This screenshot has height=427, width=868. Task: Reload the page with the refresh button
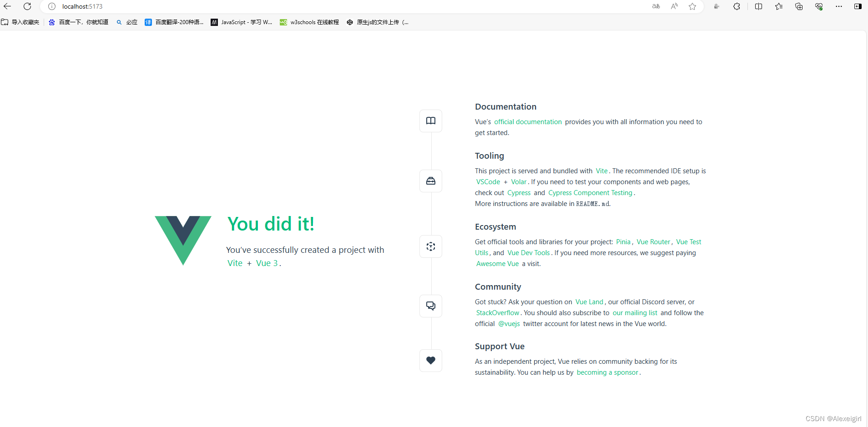pos(27,6)
